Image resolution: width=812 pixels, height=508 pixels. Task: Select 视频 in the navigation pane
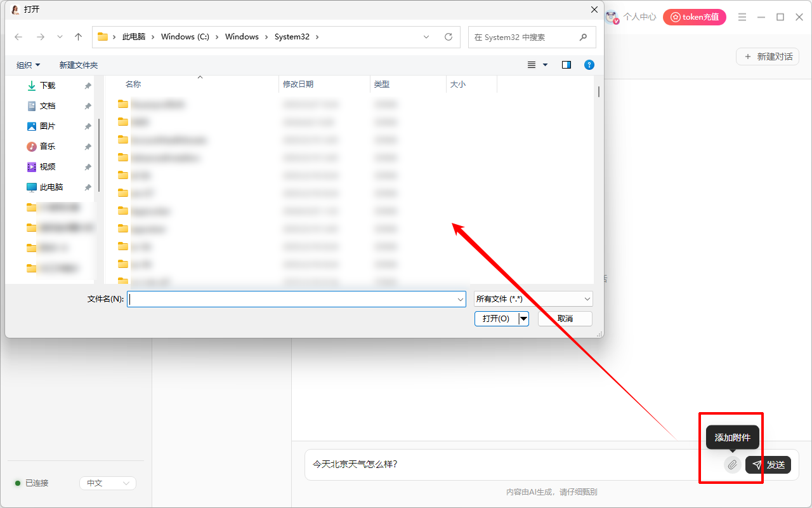tap(48, 167)
